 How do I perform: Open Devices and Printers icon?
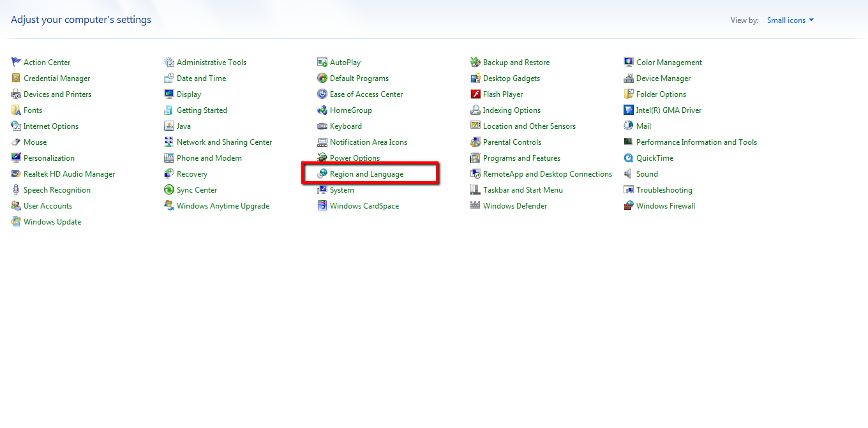pos(16,94)
